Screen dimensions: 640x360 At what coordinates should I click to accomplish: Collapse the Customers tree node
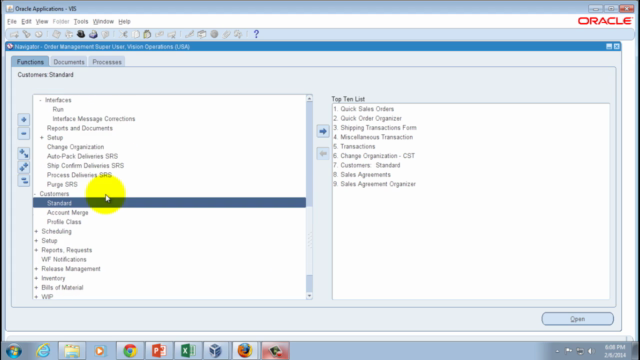35,194
